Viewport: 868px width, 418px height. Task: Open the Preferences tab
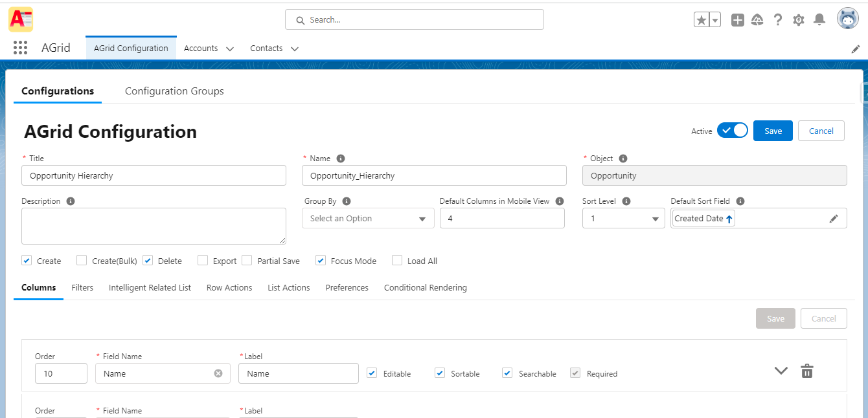[347, 287]
